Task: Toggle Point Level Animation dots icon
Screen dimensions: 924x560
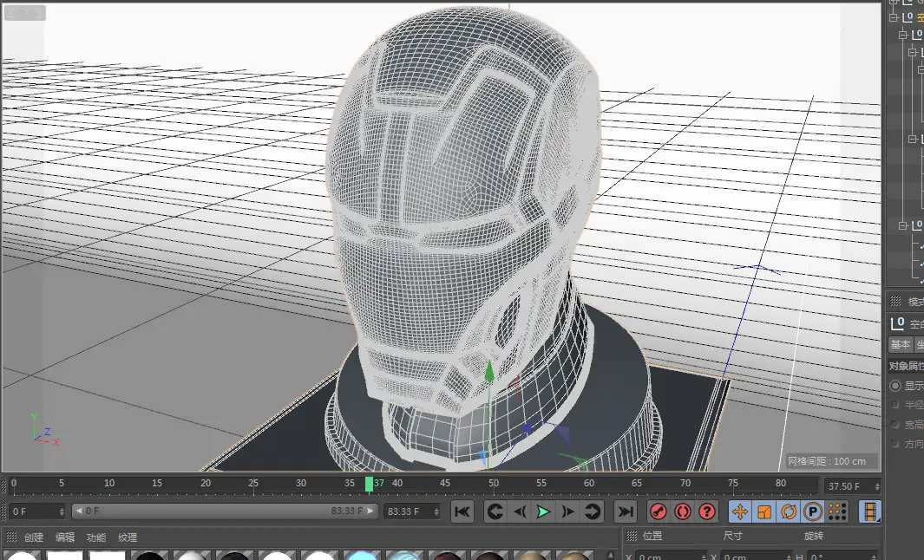Action: tap(836, 511)
